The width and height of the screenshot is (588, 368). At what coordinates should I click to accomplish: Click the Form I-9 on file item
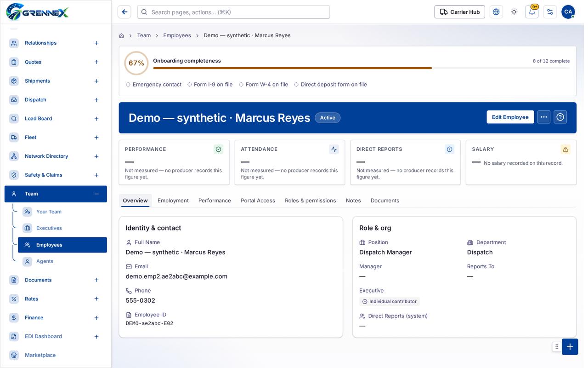pos(210,85)
